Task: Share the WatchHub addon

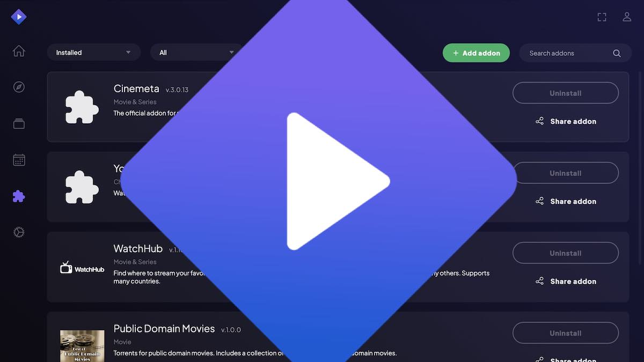Action: pyautogui.click(x=565, y=281)
